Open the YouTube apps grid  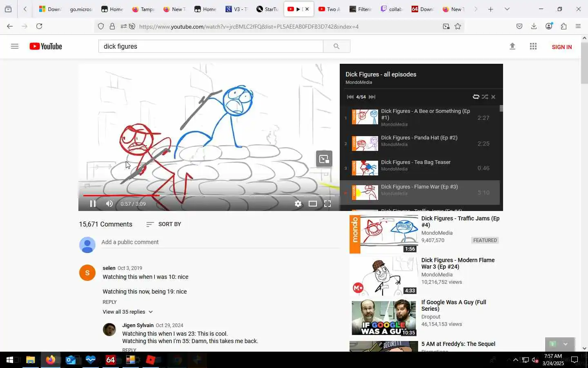click(x=533, y=46)
